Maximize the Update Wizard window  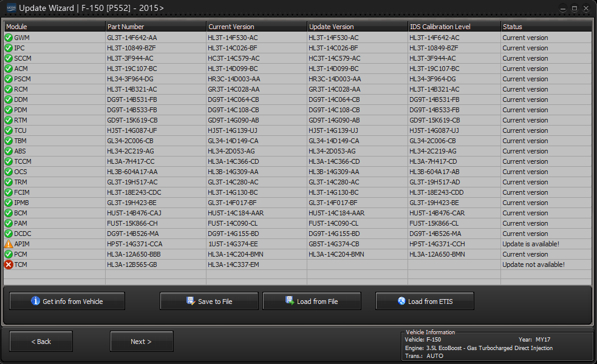pyautogui.click(x=575, y=8)
